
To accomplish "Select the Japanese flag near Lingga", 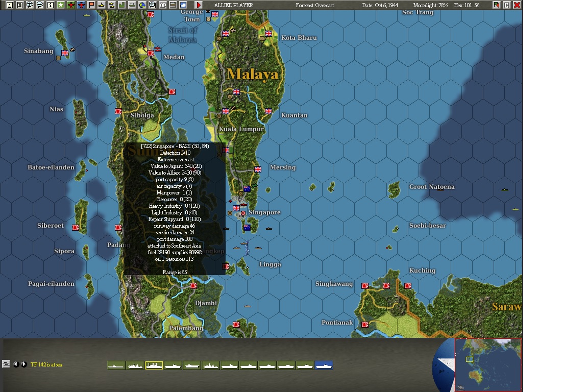I will pyautogui.click(x=226, y=266).
